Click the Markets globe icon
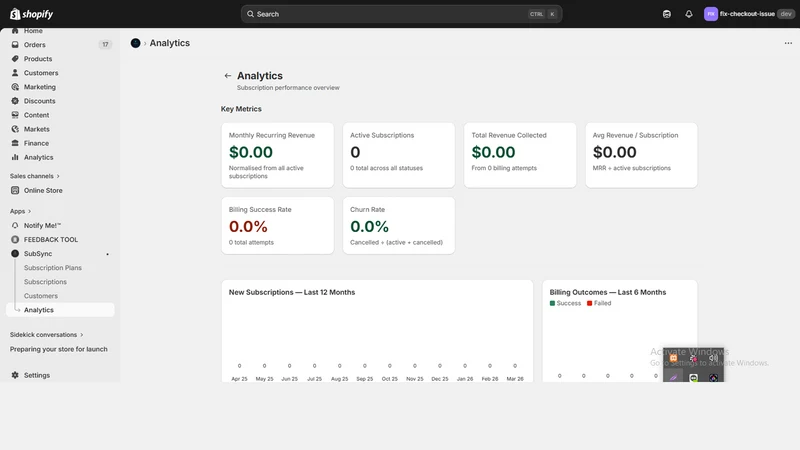 coord(15,129)
